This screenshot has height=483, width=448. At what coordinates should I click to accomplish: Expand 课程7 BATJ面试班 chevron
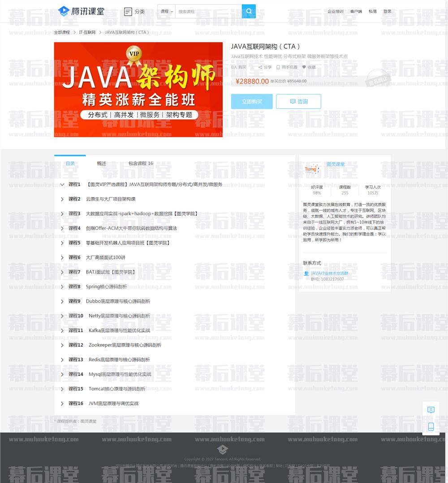tap(62, 272)
